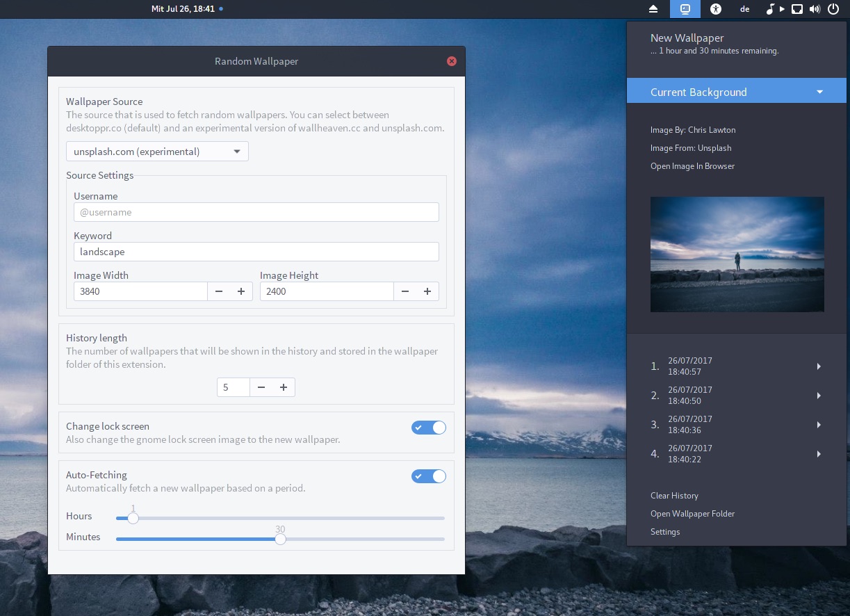Click the Random Wallpaper monitor icon in top bar

(x=685, y=9)
